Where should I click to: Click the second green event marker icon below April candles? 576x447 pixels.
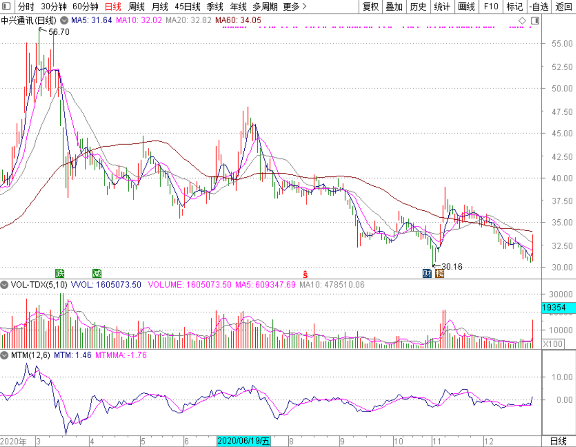pos(97,273)
